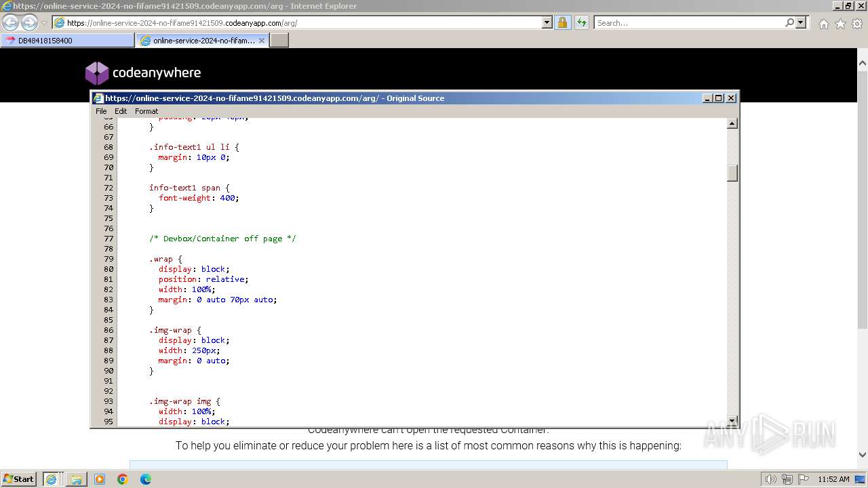Click the '/* Devbox/Container off page */' comment
The height and width of the screenshot is (488, 868).
pyautogui.click(x=222, y=239)
